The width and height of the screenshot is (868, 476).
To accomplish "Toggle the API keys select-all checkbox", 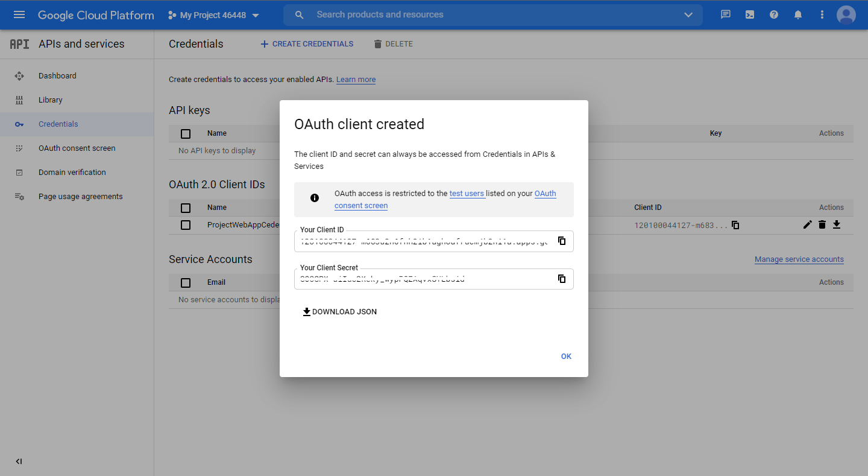I will click(x=186, y=134).
